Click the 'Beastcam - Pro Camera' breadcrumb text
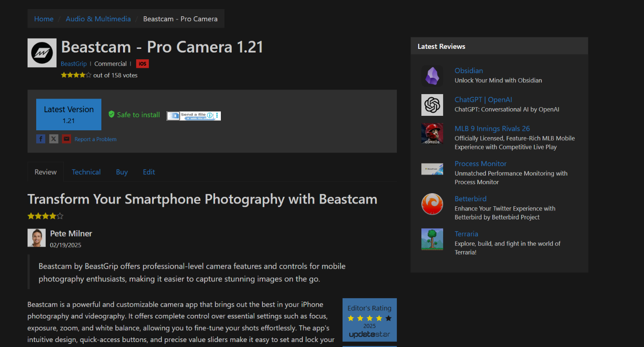644x347 pixels. point(181,19)
